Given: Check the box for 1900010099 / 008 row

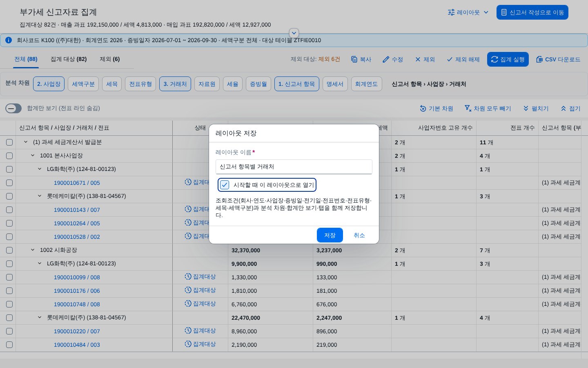Looking at the screenshot, I should pyautogui.click(x=9, y=277).
